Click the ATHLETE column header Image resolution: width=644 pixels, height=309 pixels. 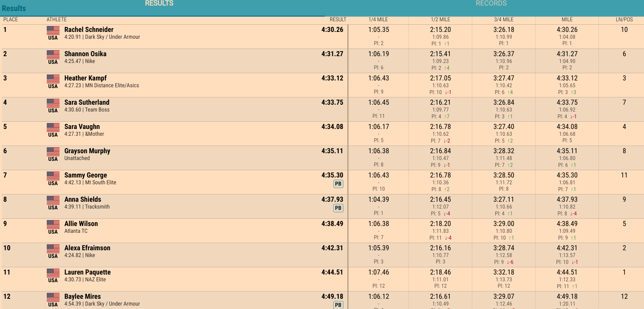57,20
